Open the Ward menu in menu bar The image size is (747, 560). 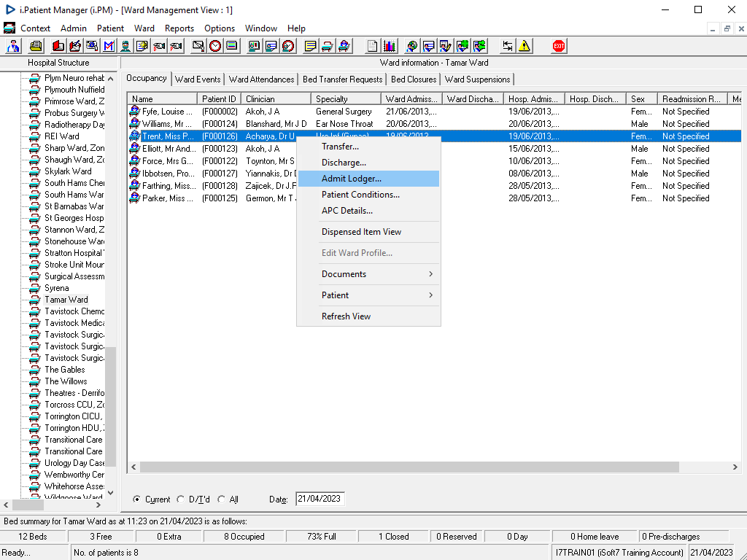click(x=144, y=28)
